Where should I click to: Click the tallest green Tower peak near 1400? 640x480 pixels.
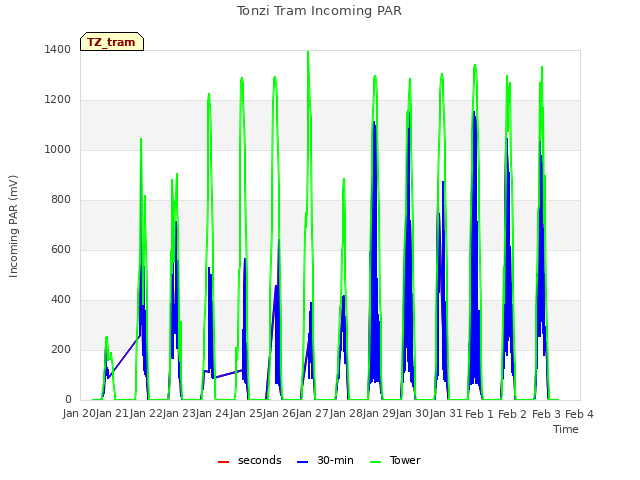coord(308,53)
